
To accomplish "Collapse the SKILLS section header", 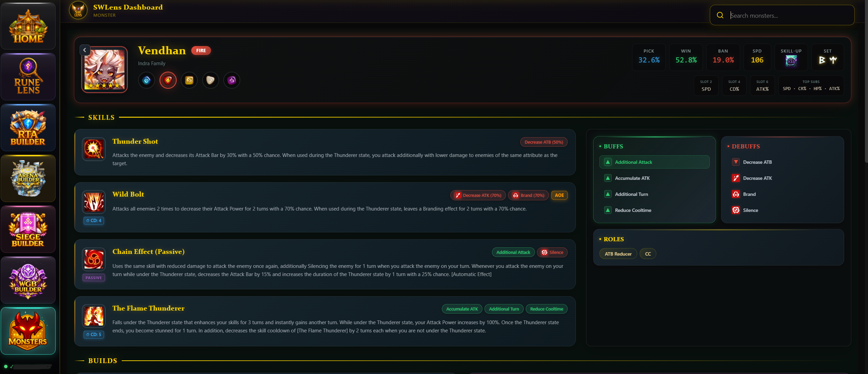I will click(101, 117).
